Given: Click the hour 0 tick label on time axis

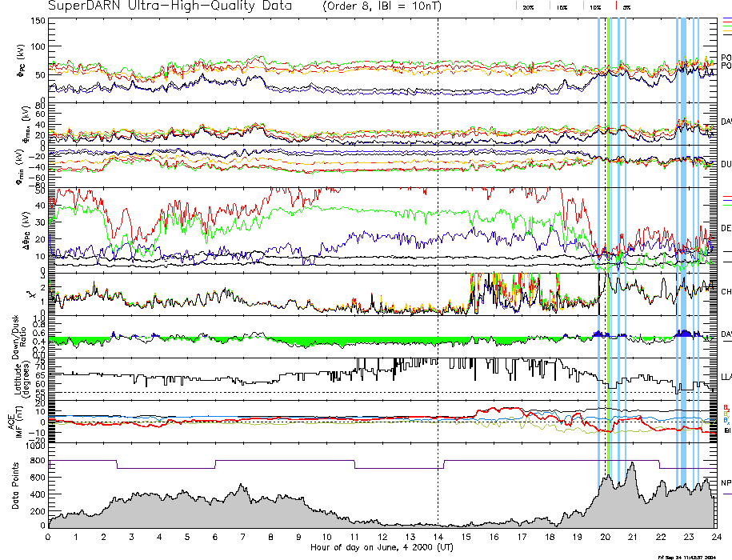Looking at the screenshot, I should [48, 537].
